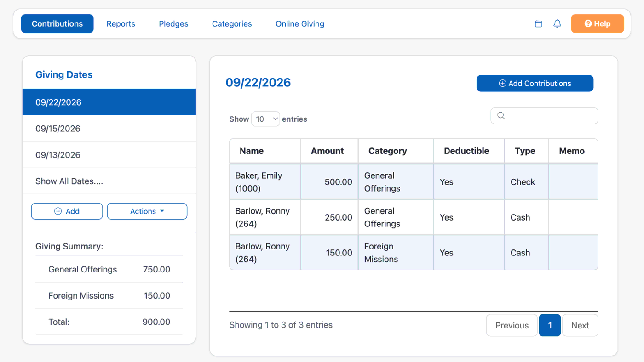This screenshot has height=362, width=644.
Task: Click the Add Contributions button
Action: (x=535, y=84)
